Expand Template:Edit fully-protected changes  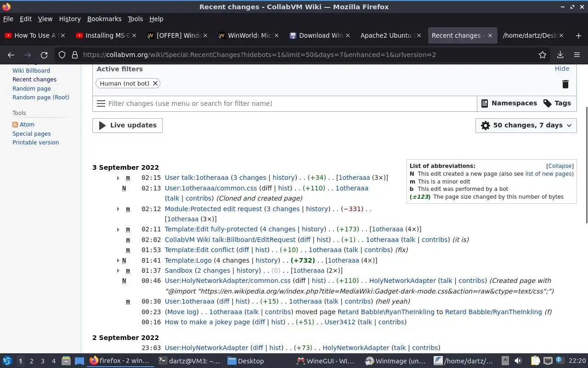coord(118,229)
